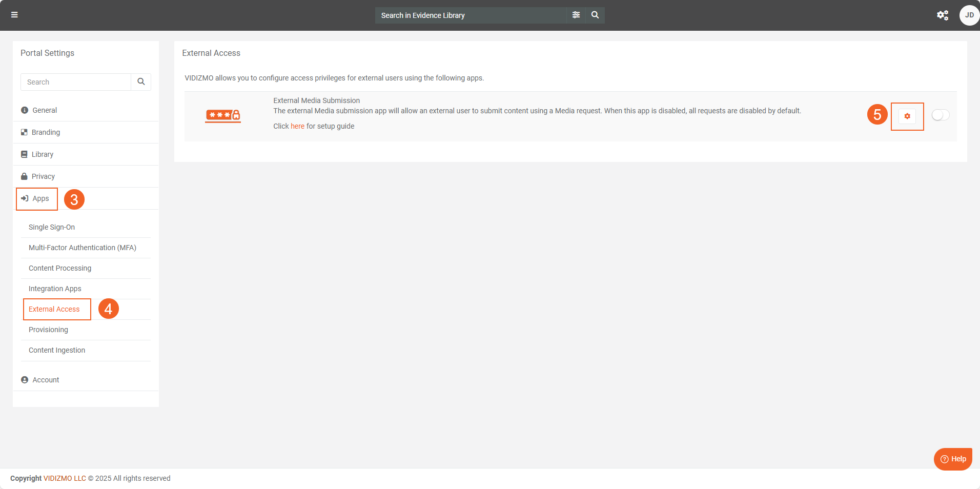Viewport: 980px width, 489px height.
Task: Enable the External Media Submission toggle
Action: point(940,115)
